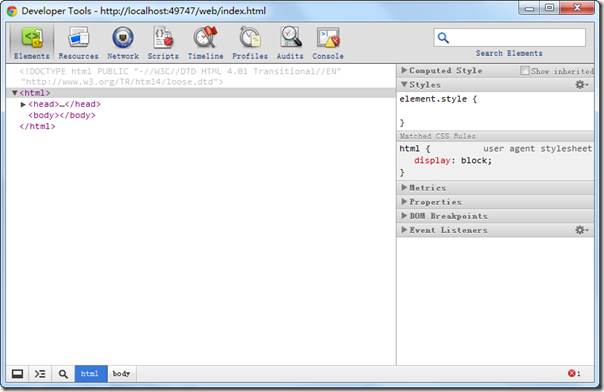The width and height of the screenshot is (604, 392).
Task: Dock the Developer Tools window
Action: [x=17, y=374]
